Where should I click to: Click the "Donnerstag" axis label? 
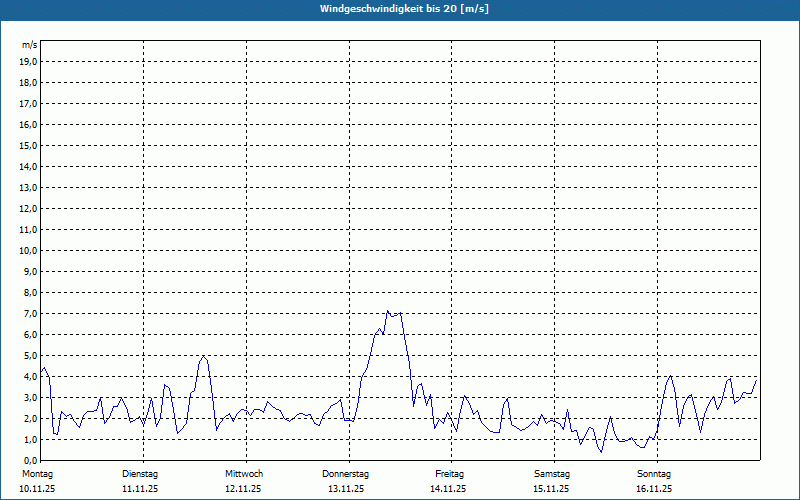[x=346, y=473]
